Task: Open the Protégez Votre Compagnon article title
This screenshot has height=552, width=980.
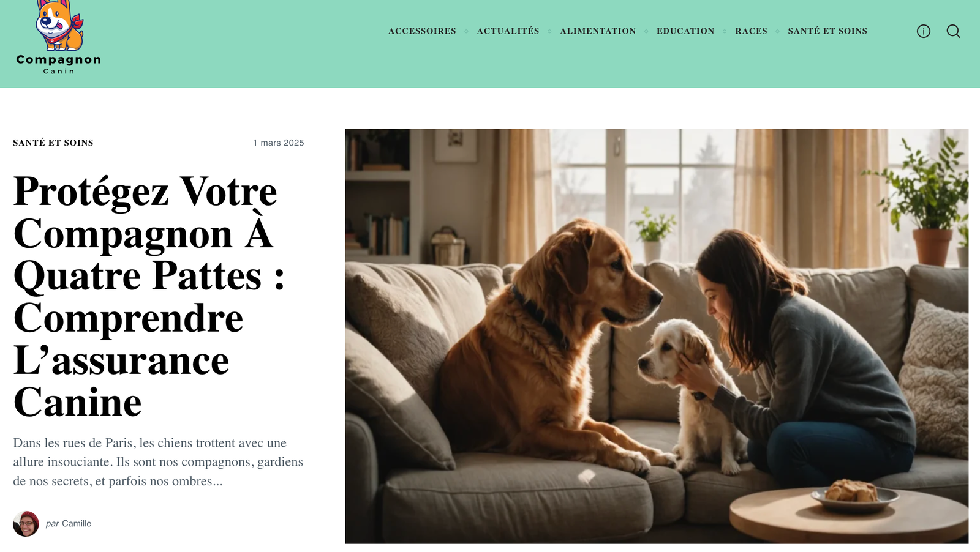Action: 149,296
